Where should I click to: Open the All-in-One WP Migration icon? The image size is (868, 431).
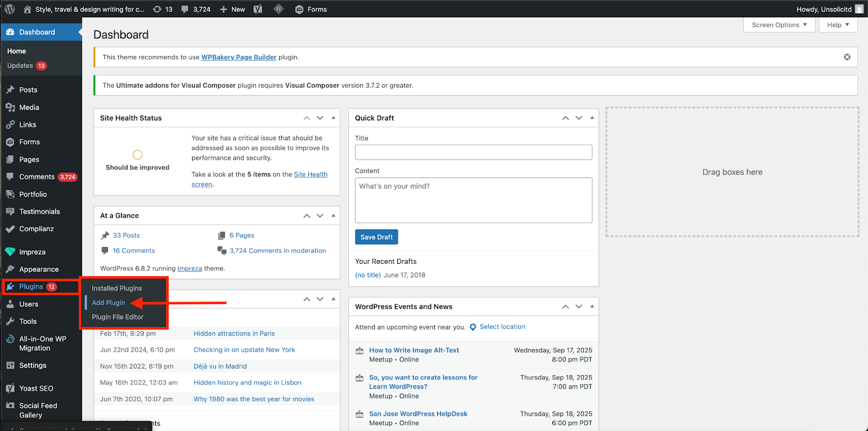(x=10, y=339)
